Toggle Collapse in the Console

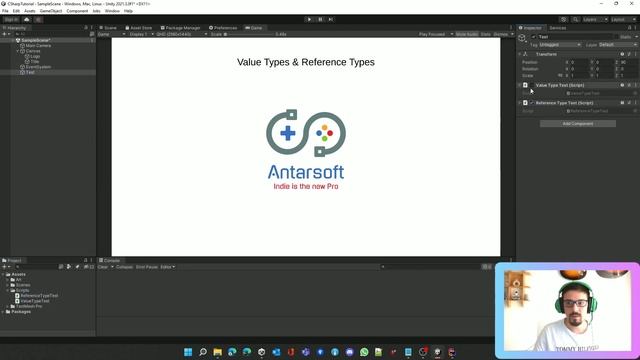click(124, 267)
